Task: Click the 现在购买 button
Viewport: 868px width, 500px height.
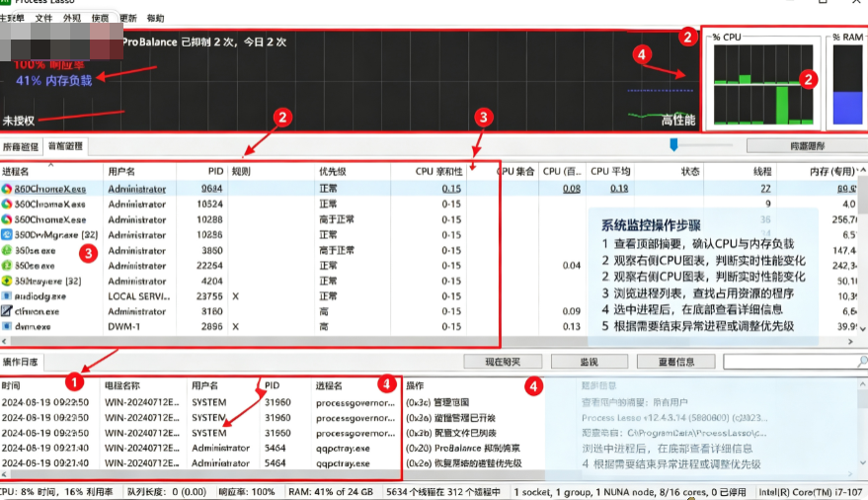Action: 503,362
